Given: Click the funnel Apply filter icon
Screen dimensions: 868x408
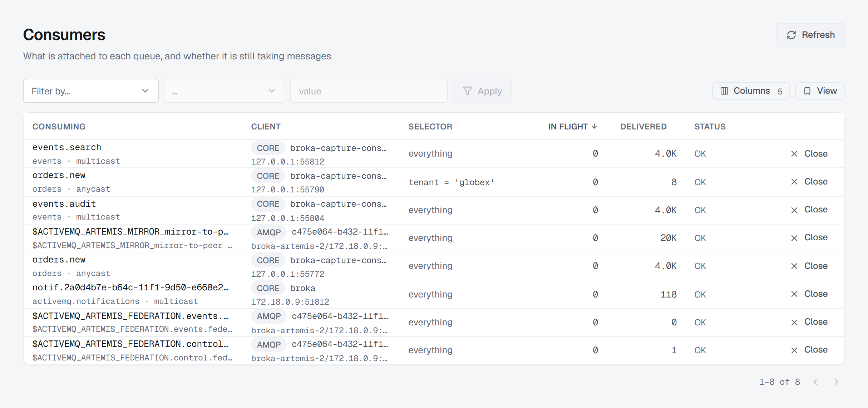Looking at the screenshot, I should [x=467, y=91].
